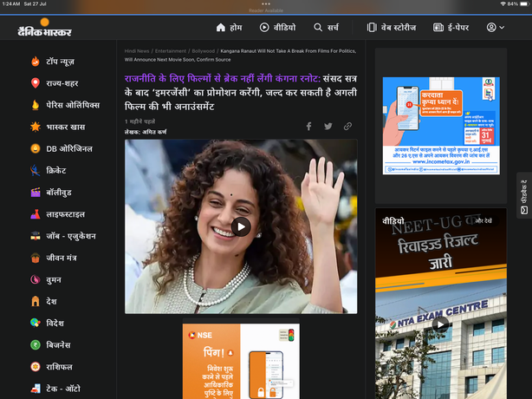Open the Dainik Bhaskar home logo
Viewport: 532px width, 399px height.
click(43, 28)
